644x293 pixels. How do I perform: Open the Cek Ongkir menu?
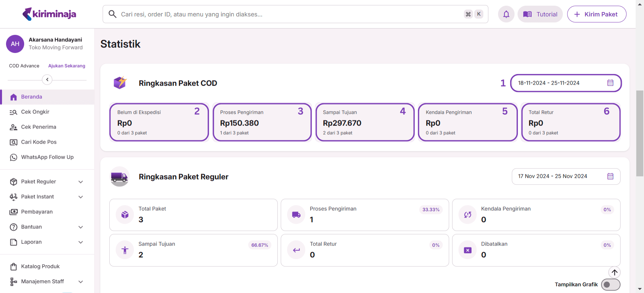[x=35, y=112]
